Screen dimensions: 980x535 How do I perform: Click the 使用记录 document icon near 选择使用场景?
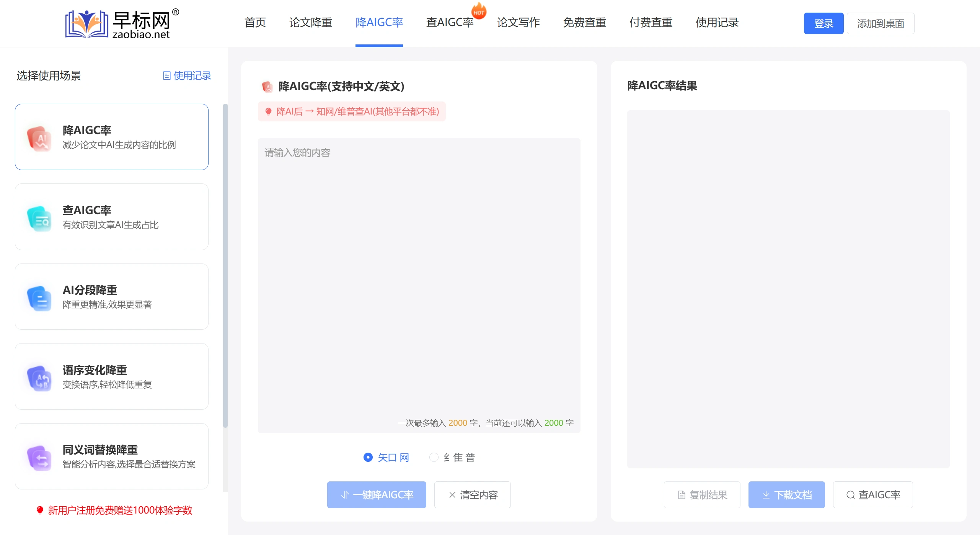tap(166, 75)
